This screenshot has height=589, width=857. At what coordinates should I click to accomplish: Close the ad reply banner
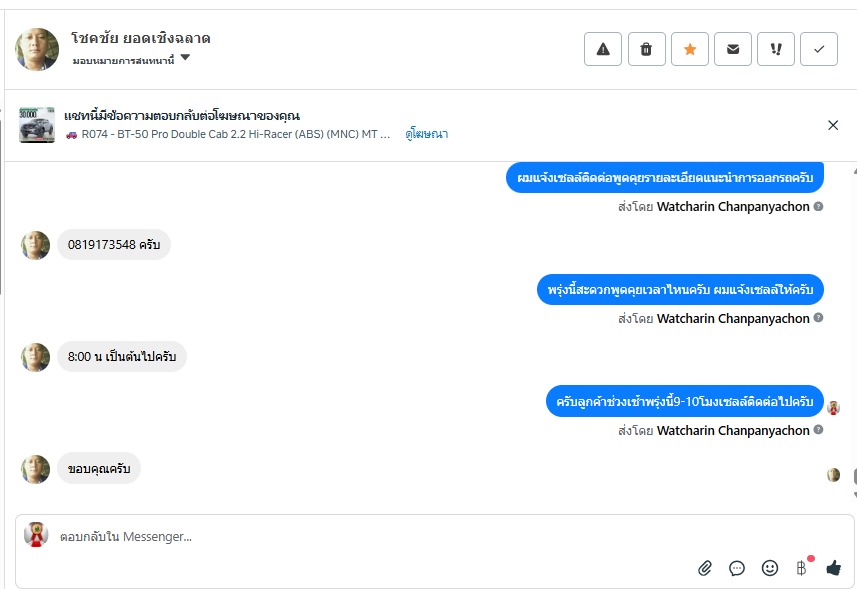point(833,125)
